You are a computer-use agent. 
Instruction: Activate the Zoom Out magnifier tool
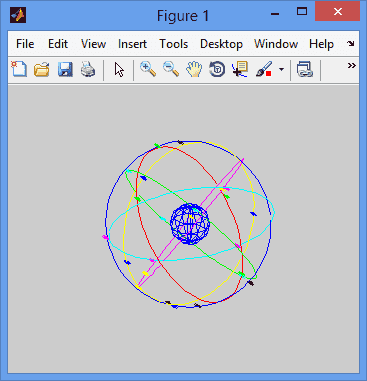pyautogui.click(x=171, y=69)
